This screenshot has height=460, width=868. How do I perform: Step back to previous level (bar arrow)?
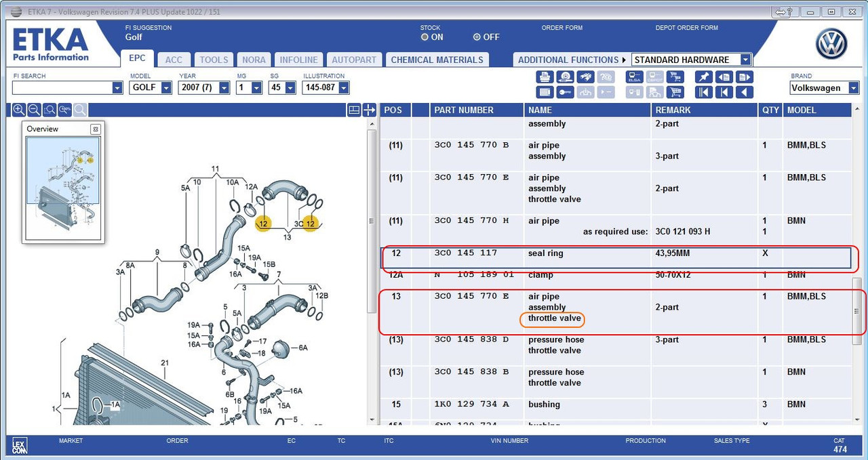click(724, 92)
